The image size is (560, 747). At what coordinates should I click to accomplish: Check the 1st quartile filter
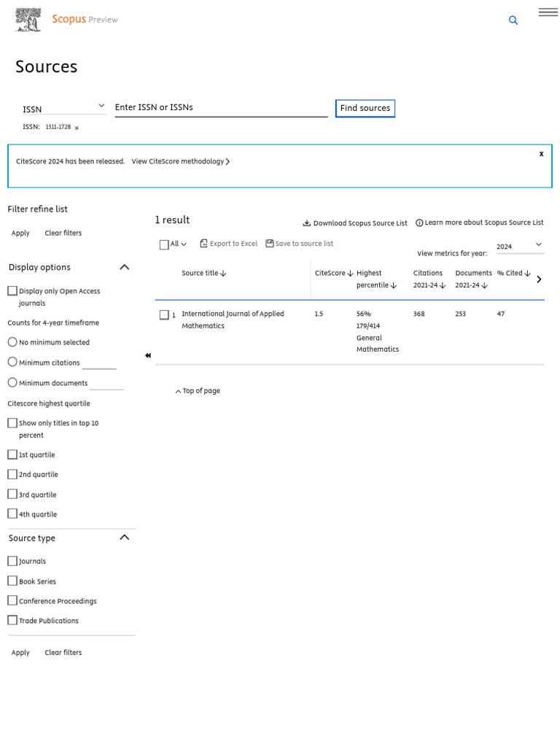pyautogui.click(x=12, y=454)
